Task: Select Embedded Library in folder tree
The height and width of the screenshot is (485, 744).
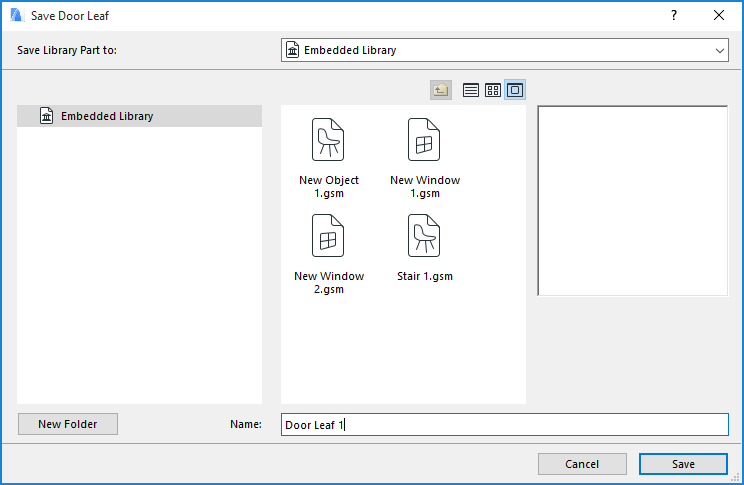Action: tap(139, 116)
